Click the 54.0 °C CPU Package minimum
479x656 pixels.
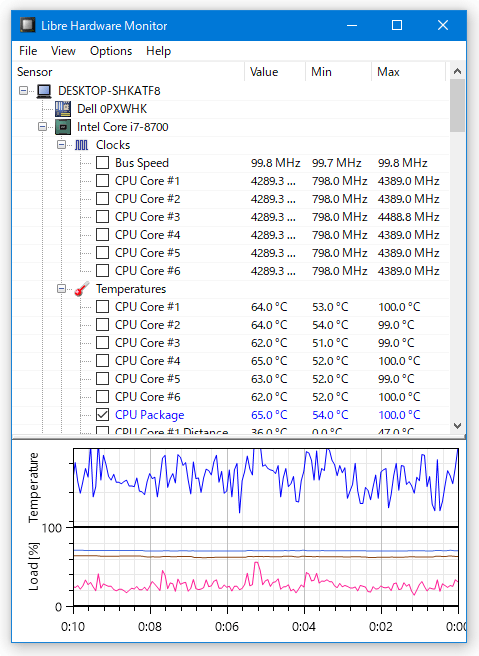point(330,415)
